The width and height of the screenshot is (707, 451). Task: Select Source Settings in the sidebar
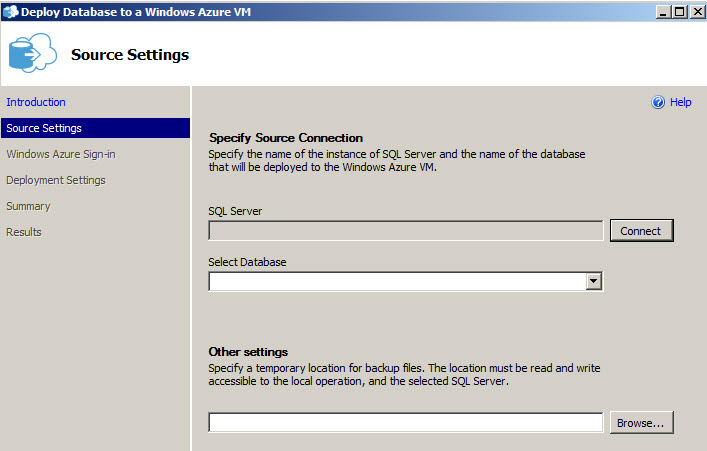click(96, 128)
